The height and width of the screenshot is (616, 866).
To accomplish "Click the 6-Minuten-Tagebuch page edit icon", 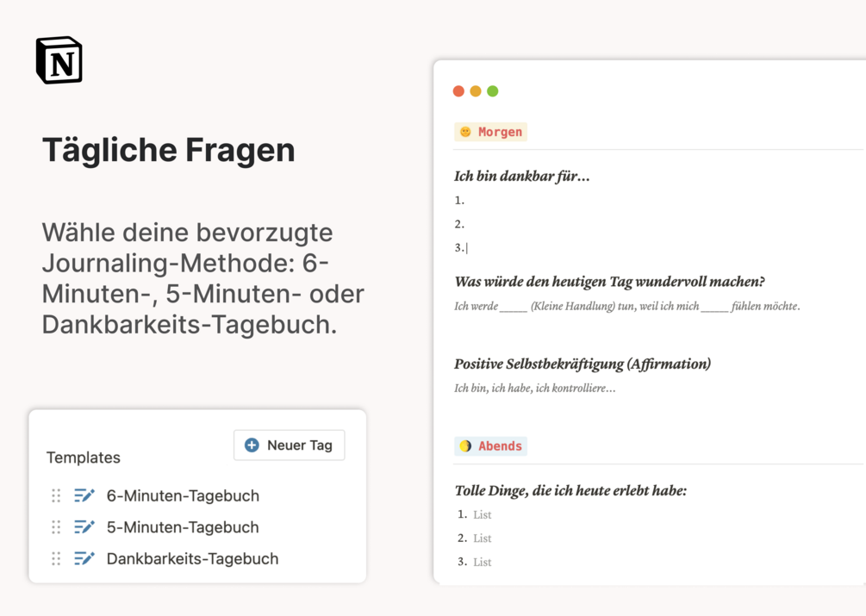I will [84, 495].
